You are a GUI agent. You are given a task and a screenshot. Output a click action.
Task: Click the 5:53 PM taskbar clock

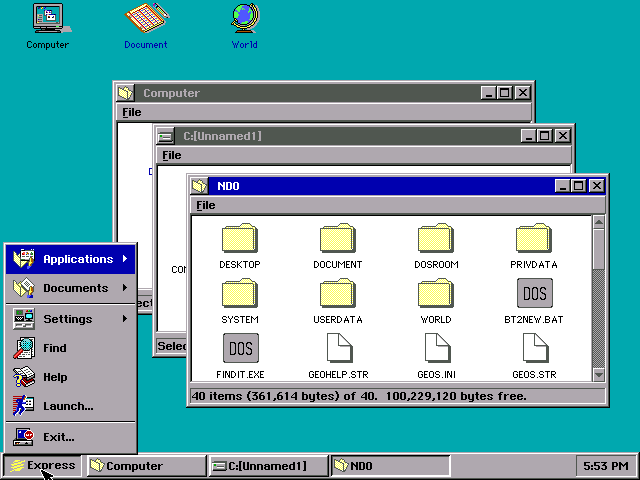click(606, 466)
